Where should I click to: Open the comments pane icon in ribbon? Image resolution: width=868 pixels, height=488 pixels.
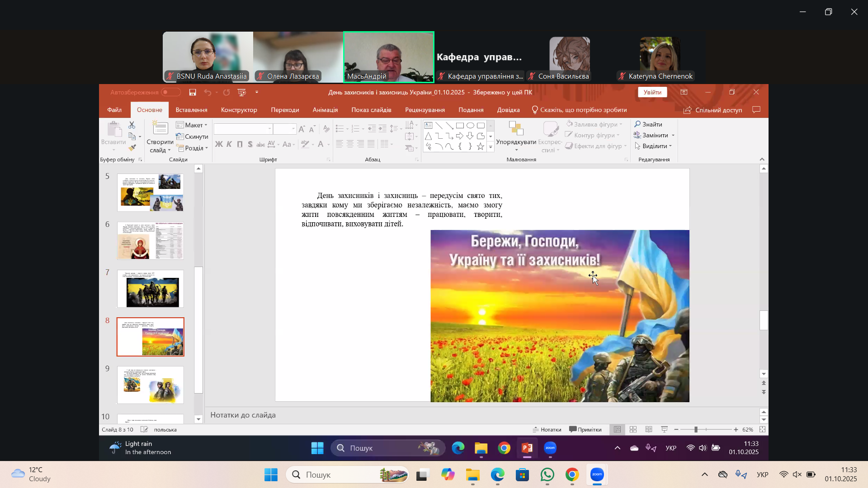tap(756, 110)
